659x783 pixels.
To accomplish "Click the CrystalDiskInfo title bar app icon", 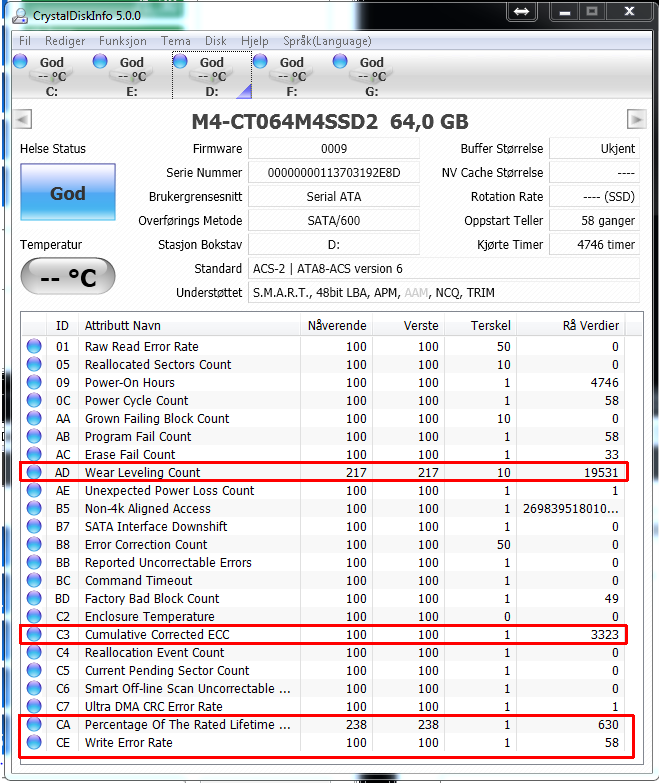I will [20, 15].
